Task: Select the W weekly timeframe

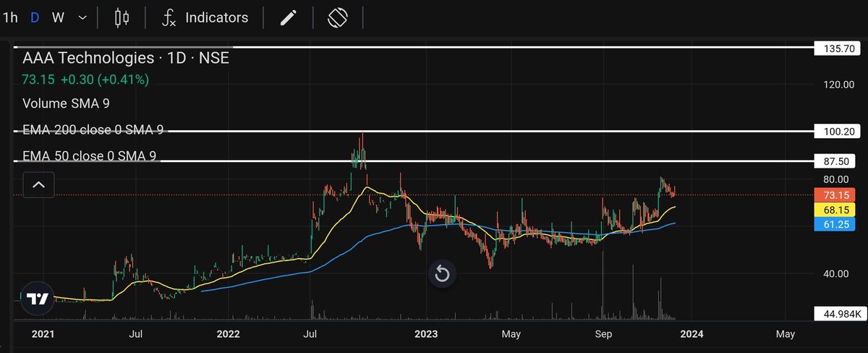Action: coord(59,17)
